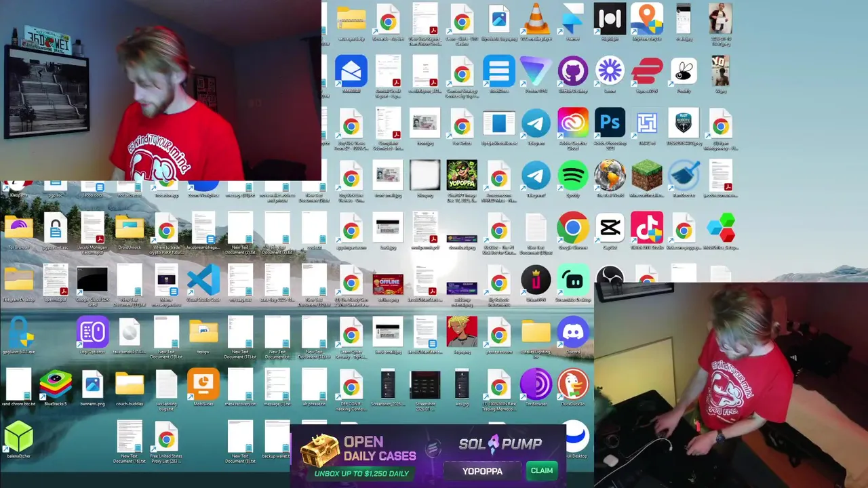Image resolution: width=868 pixels, height=488 pixels.
Task: Open the Free United States Proxy List shortcut
Action: point(166,436)
